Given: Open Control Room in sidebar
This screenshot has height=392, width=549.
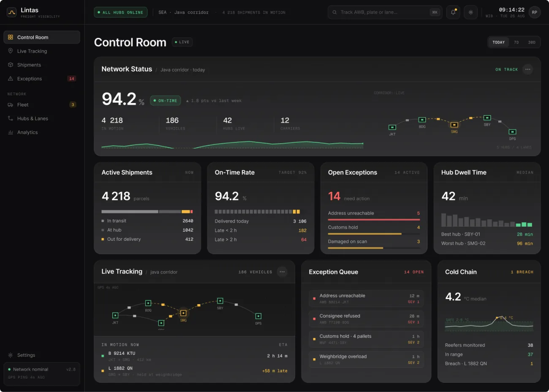Looking at the screenshot, I should (x=42, y=37).
